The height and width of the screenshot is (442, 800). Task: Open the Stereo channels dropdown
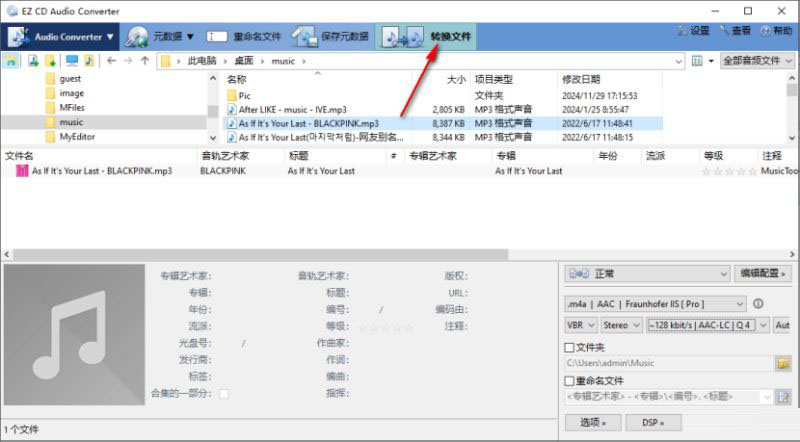pyautogui.click(x=621, y=325)
